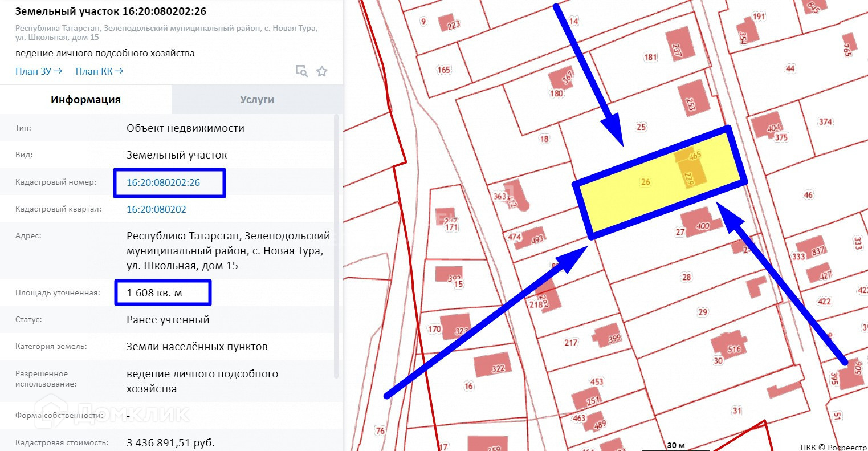Click building 322 on the map
Viewport: 868px width, 451px height.
[494, 366]
